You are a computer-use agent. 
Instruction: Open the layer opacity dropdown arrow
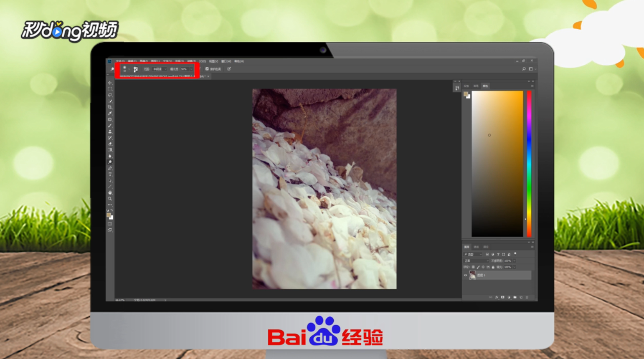[514, 261]
